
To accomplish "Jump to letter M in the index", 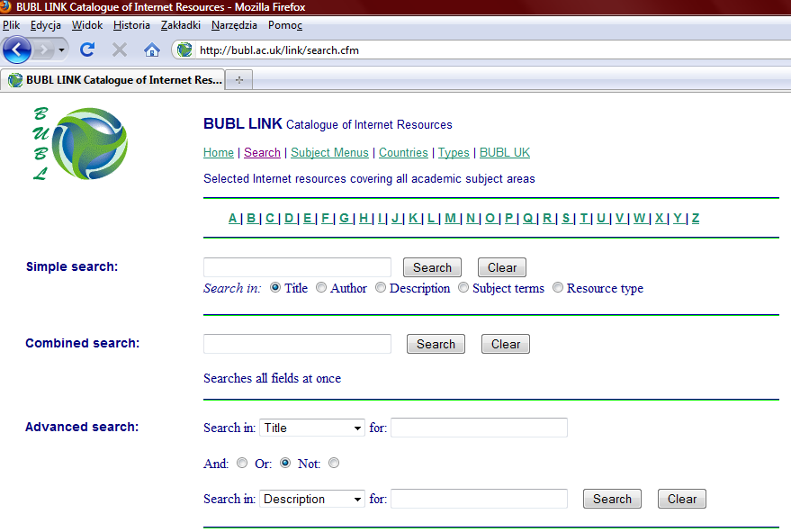I will pyautogui.click(x=451, y=218).
